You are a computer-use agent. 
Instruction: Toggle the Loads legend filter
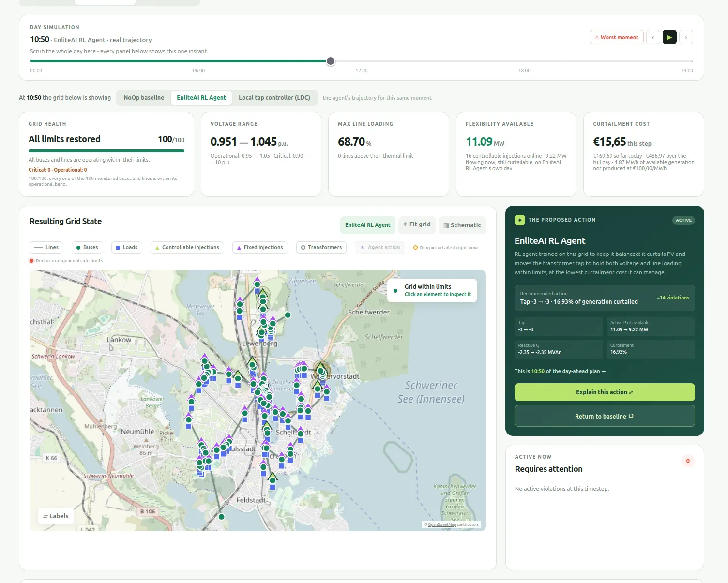click(x=127, y=247)
